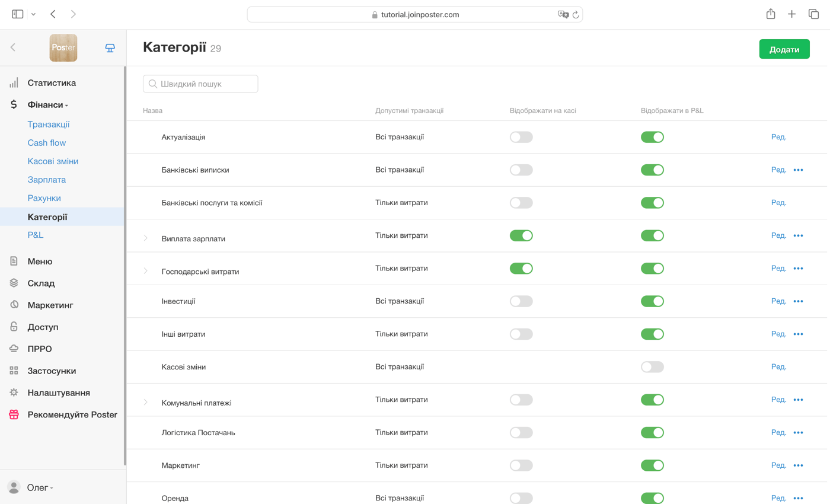
Task: Open Рахунки in the sidebar
Action: (x=44, y=198)
